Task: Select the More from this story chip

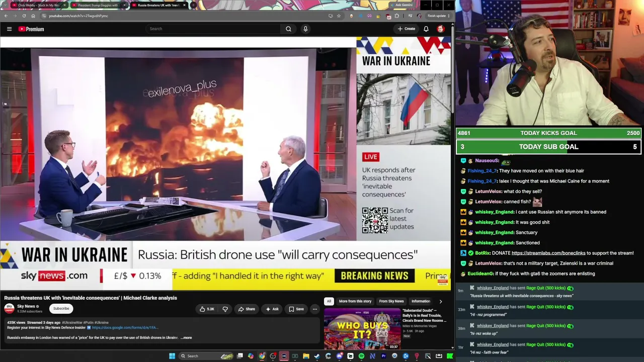Action: pos(355,301)
